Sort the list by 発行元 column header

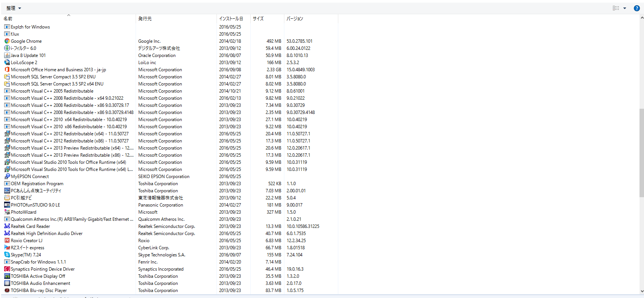176,18
